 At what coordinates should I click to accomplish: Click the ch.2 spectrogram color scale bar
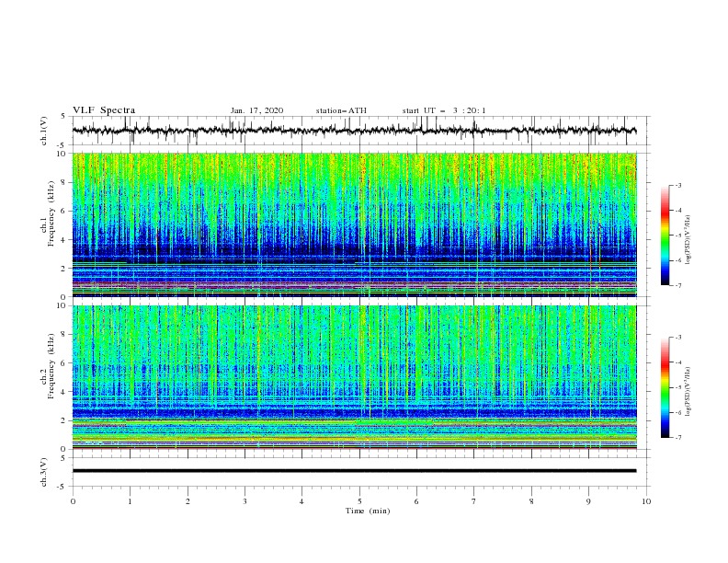tap(665, 387)
